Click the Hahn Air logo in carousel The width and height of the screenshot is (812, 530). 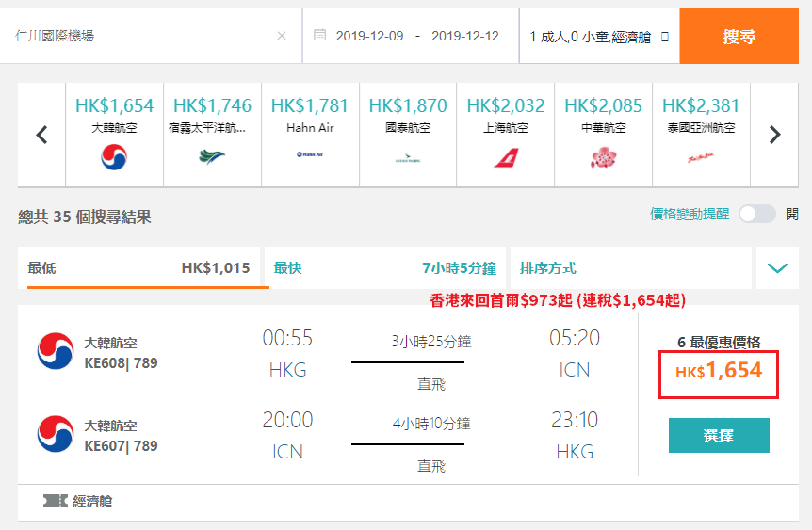(x=310, y=154)
